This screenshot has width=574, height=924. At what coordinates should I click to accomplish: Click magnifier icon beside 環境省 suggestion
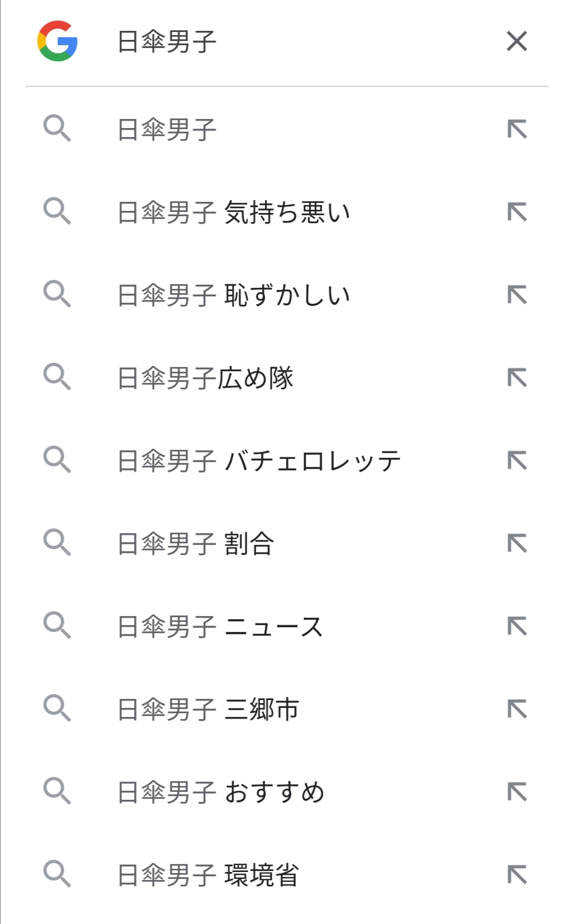click(57, 874)
